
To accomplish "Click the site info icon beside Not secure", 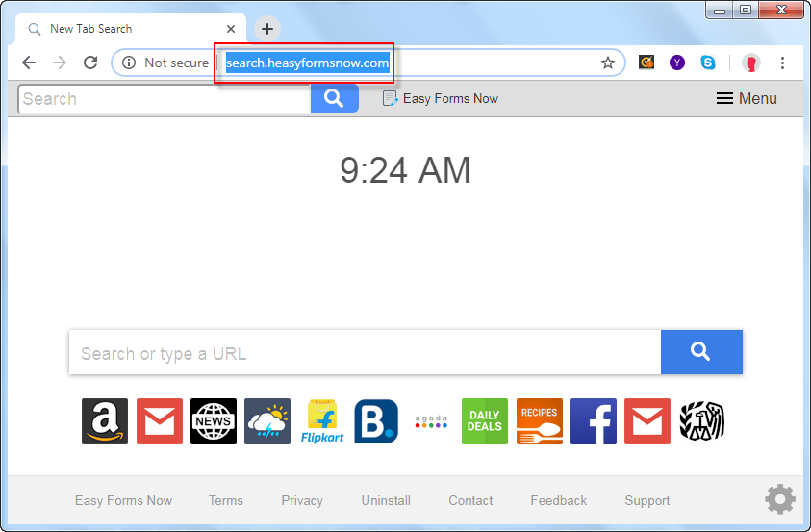I will coord(129,63).
